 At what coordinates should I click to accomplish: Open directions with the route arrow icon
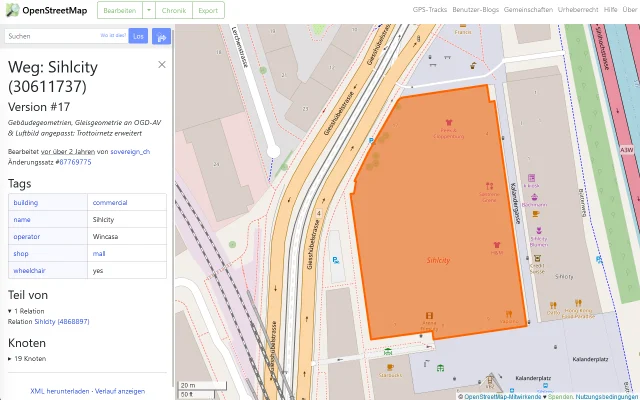[161, 36]
